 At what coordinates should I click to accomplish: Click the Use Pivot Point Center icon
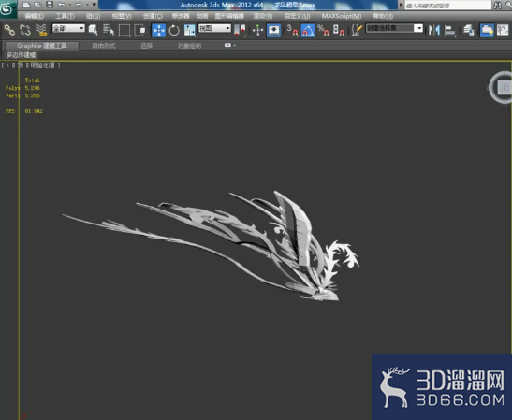pyautogui.click(x=240, y=30)
